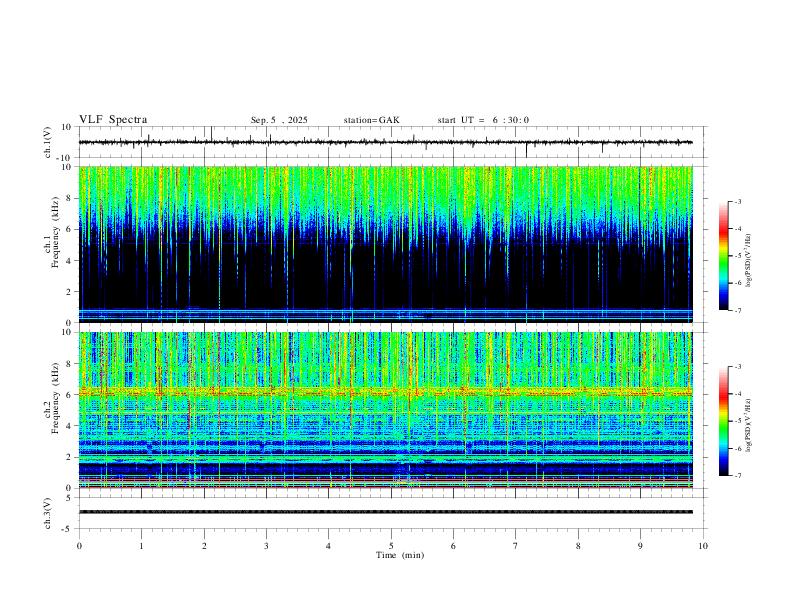Image resolution: width=792 pixels, height=612 pixels.
Task: Click the '2' tick on time axis
Action: [x=204, y=546]
